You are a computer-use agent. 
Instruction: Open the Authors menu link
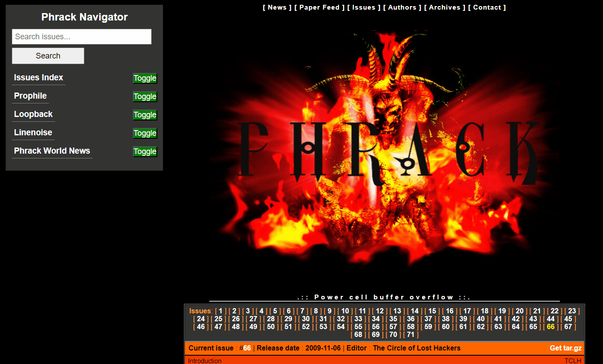pyautogui.click(x=402, y=7)
